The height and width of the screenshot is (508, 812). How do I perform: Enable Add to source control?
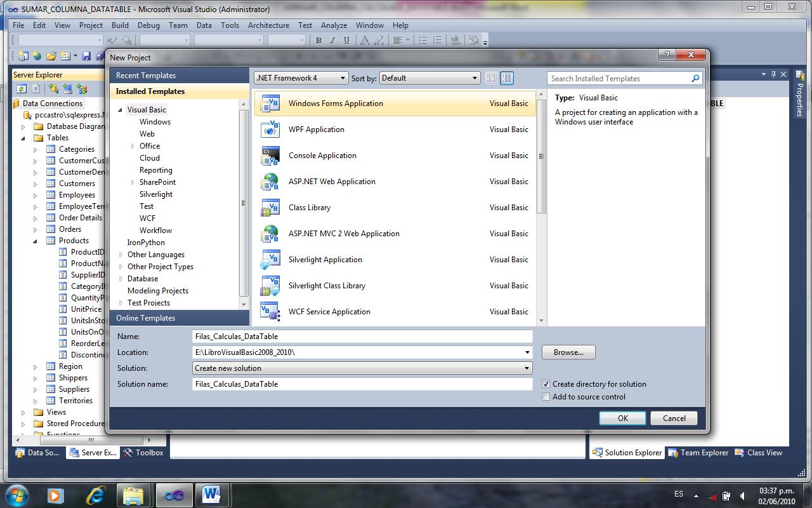point(546,397)
